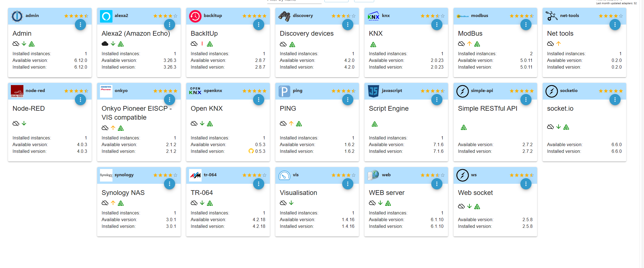
Task: Click the license icon on Script Engine card
Action: coord(375,124)
